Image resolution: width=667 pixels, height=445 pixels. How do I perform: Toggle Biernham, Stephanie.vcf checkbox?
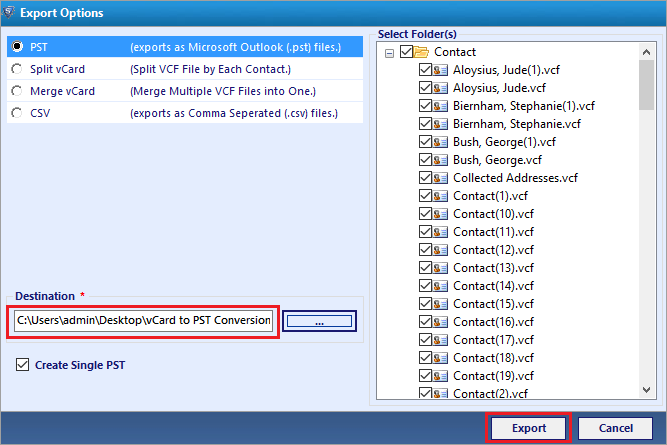425,124
